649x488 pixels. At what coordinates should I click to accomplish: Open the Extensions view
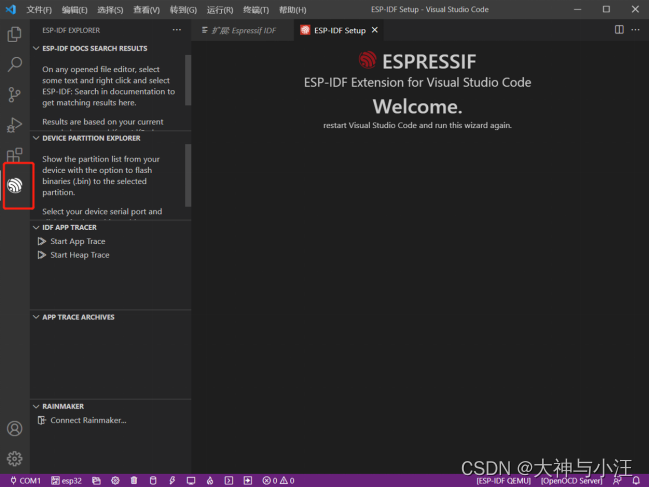[14, 155]
